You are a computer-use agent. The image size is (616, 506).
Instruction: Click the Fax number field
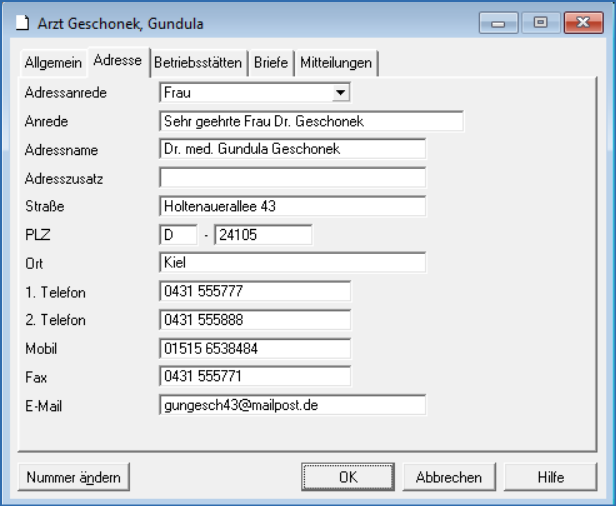point(255,376)
